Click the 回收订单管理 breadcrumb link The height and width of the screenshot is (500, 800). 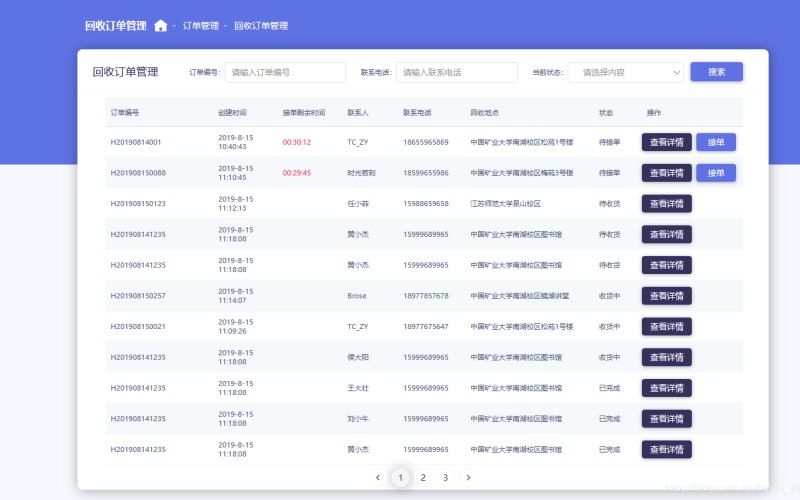pyautogui.click(x=261, y=26)
